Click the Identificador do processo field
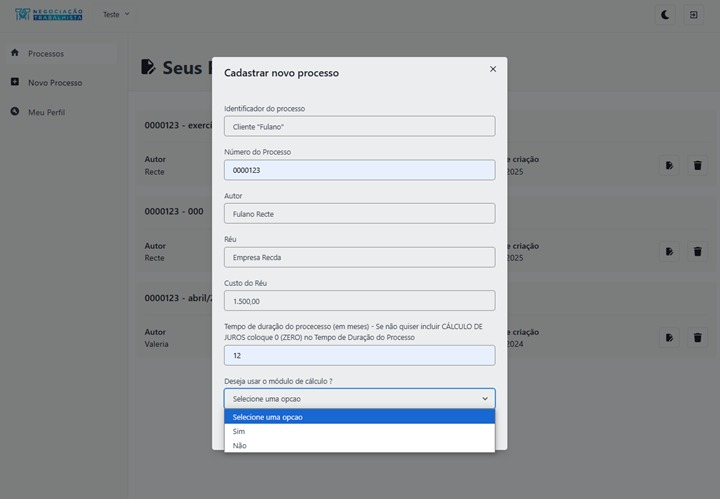 360,126
